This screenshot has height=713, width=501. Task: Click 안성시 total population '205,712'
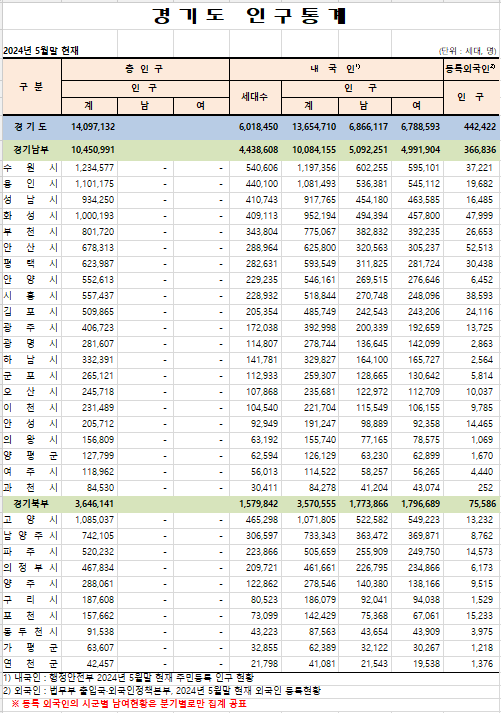tap(98, 424)
